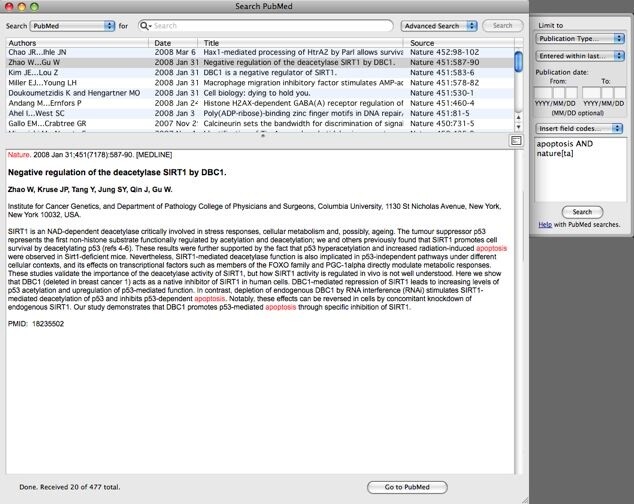Click title 'DBC1 is a negative regulator of SIRT1.'
This screenshot has width=634, height=504.
click(270, 72)
